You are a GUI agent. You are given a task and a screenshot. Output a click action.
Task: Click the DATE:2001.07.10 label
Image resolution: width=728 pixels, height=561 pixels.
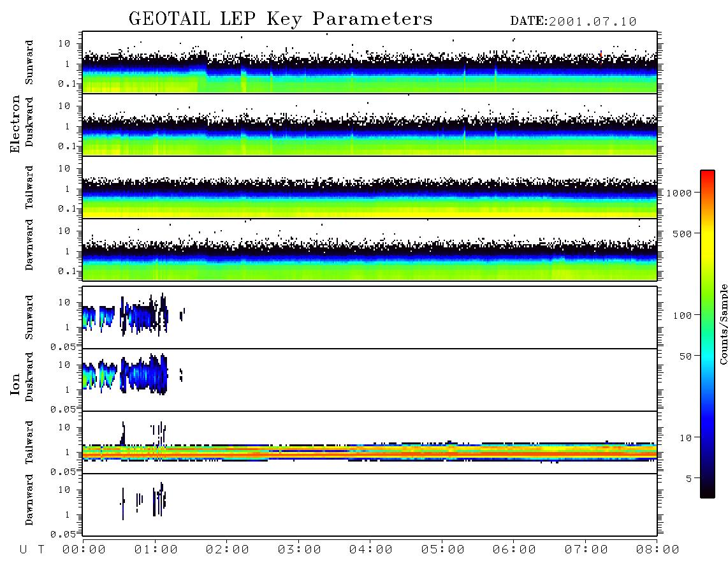tap(573, 22)
